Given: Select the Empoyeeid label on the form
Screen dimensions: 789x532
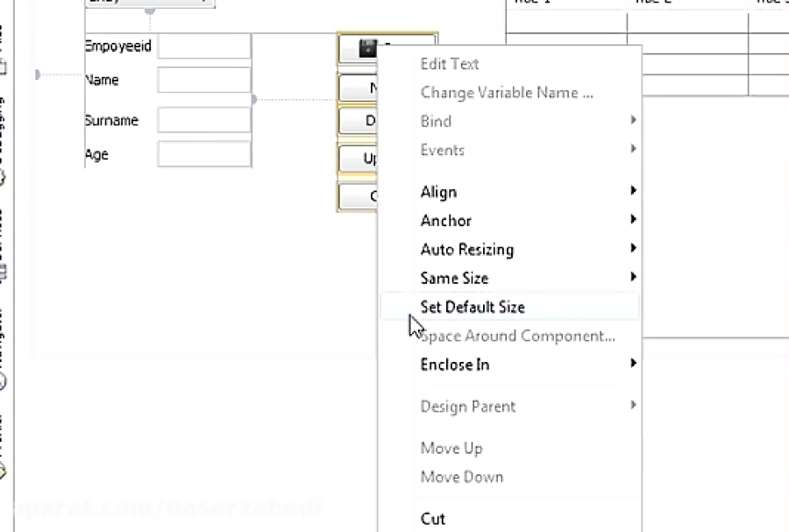Looking at the screenshot, I should (x=118, y=46).
